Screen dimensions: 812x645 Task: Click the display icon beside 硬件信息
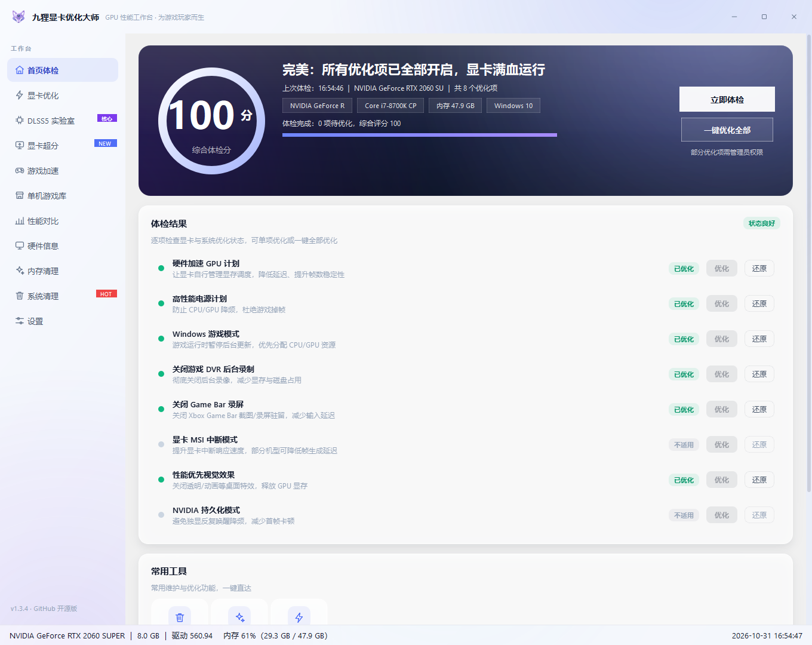click(x=20, y=245)
